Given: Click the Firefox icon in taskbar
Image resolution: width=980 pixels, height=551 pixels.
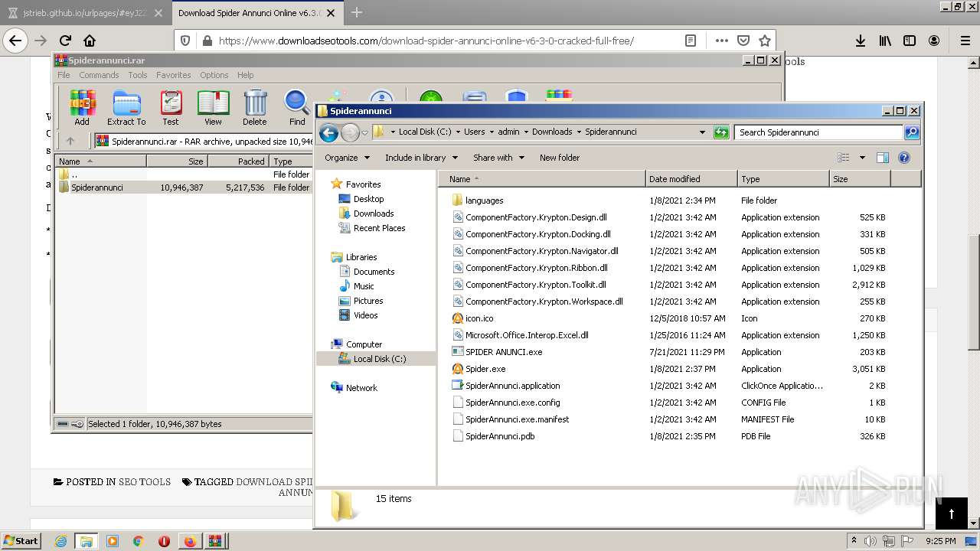Looking at the screenshot, I should pos(189,541).
